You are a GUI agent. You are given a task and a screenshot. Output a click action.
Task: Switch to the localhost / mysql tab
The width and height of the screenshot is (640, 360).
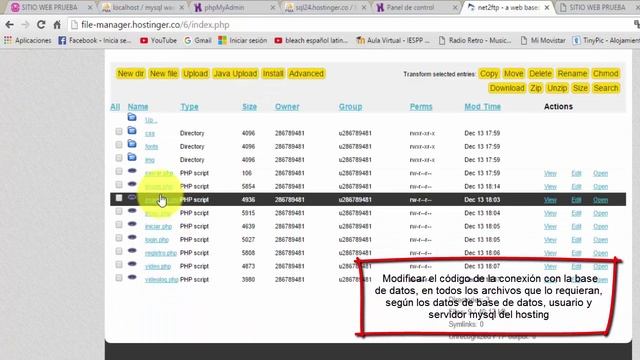point(143,7)
